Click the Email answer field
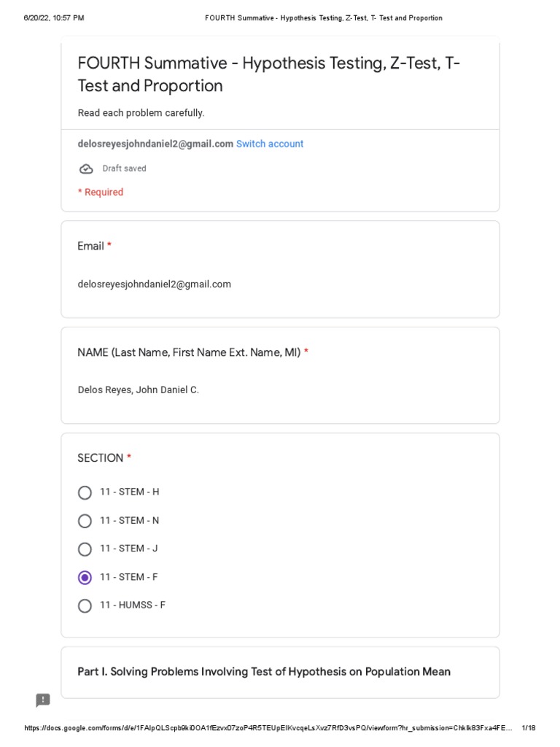 [154, 285]
